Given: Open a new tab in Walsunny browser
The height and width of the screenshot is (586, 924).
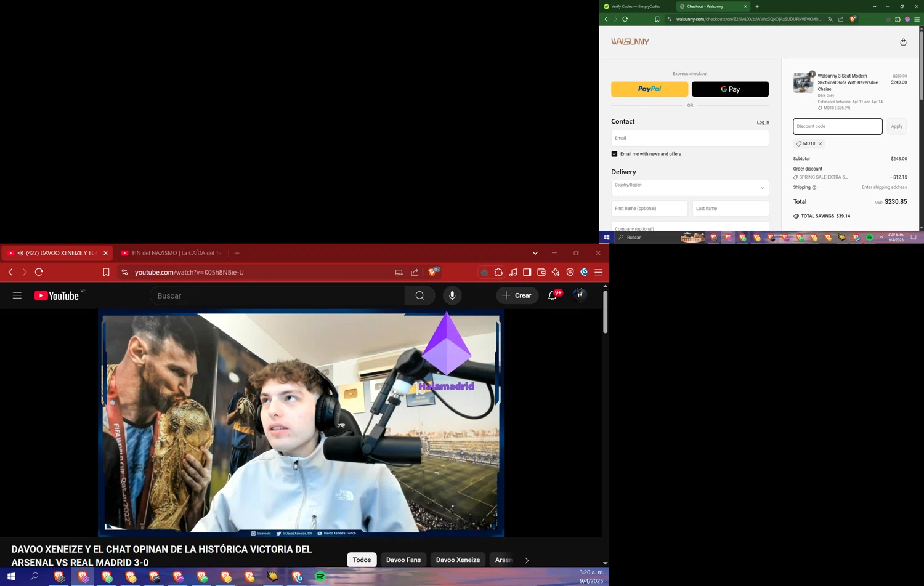Looking at the screenshot, I should click(757, 6).
